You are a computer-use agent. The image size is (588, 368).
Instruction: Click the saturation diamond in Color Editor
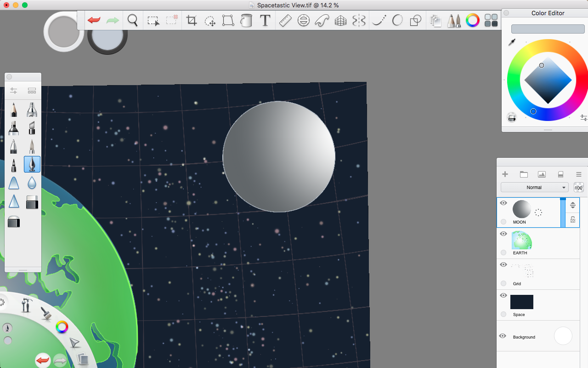coord(548,80)
